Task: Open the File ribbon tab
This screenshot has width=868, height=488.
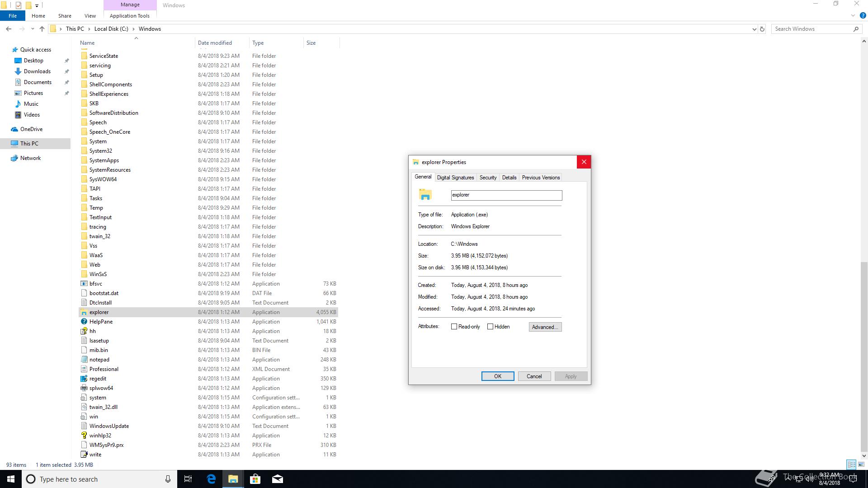Action: [x=13, y=16]
